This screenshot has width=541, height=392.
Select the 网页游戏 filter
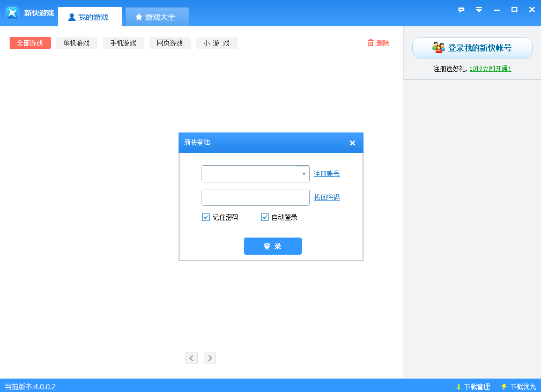pyautogui.click(x=170, y=43)
